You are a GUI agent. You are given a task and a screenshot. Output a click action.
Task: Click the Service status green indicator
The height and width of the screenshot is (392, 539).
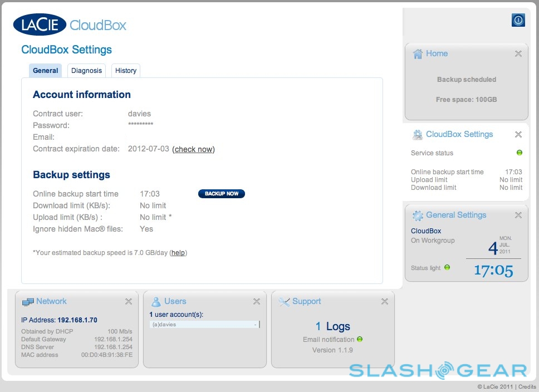[519, 153]
